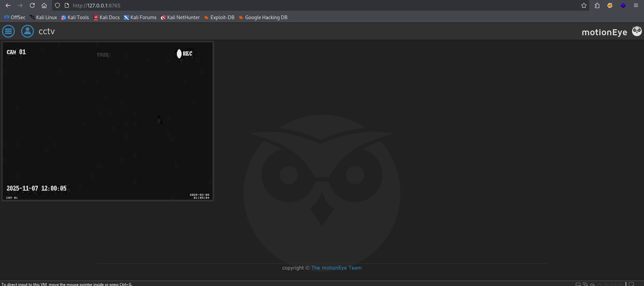Click the cctv username label
Viewport: 644px width, 286px height.
tap(47, 31)
